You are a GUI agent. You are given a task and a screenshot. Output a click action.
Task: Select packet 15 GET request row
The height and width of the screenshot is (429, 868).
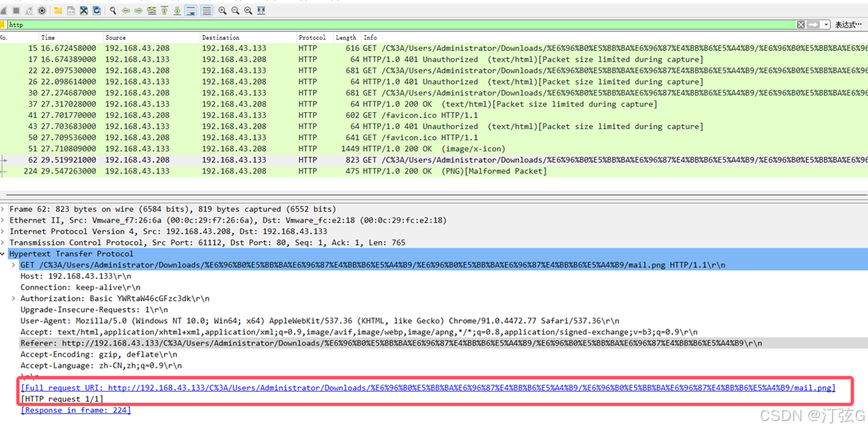point(434,49)
